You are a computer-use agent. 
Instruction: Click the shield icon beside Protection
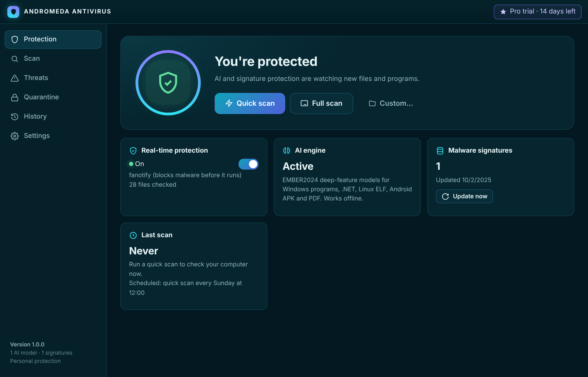coord(15,39)
